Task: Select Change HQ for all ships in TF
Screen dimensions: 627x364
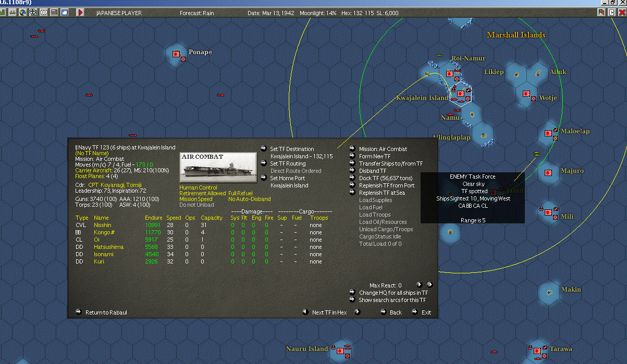Action: 393,293
